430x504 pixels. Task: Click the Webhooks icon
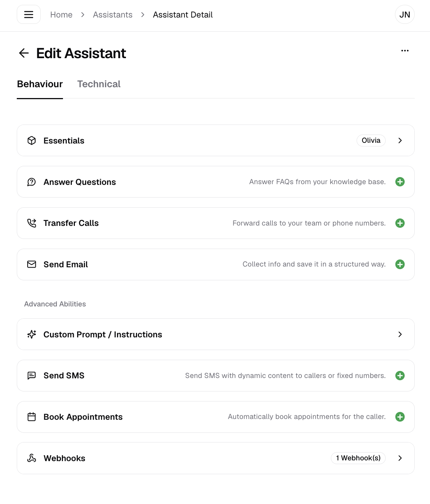tap(32, 458)
